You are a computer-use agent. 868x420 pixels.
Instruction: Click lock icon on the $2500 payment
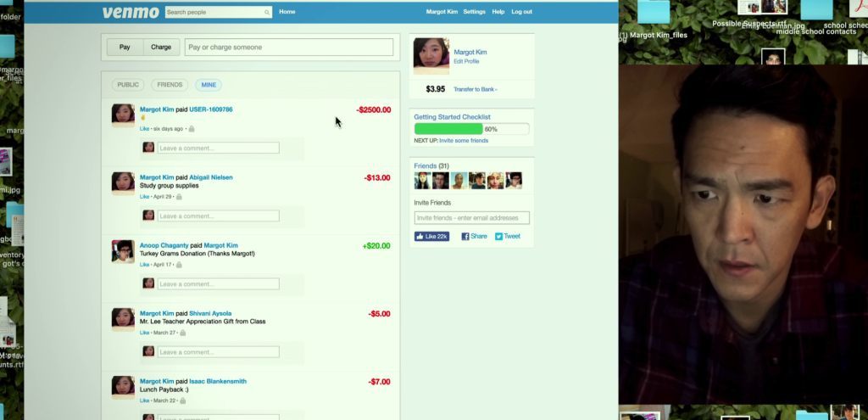click(x=192, y=129)
